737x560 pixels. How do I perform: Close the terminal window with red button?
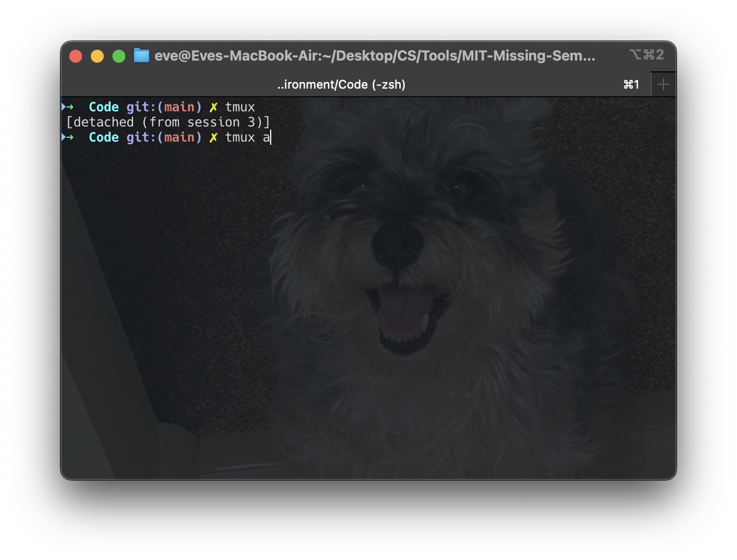[x=76, y=56]
